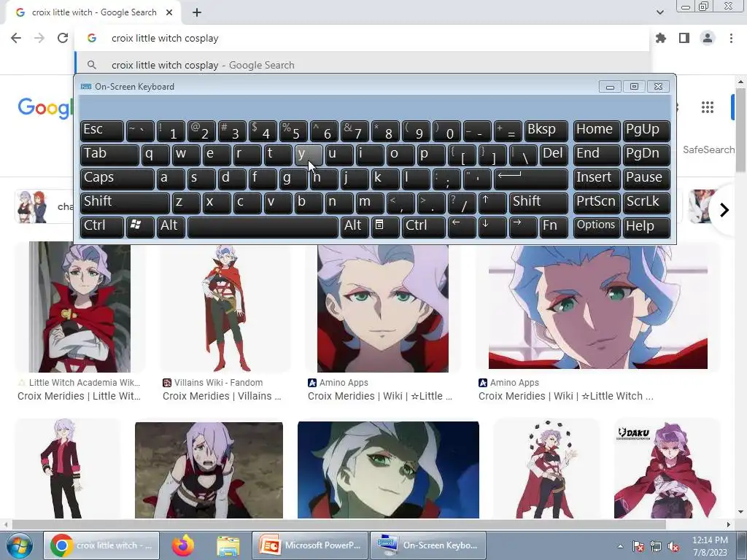Image resolution: width=747 pixels, height=560 pixels.
Task: Open the Windows Start button
Action: [x=19, y=545]
